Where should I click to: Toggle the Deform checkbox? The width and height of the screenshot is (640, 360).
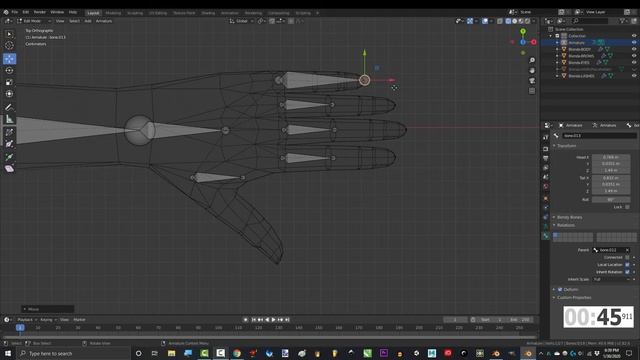click(560, 289)
